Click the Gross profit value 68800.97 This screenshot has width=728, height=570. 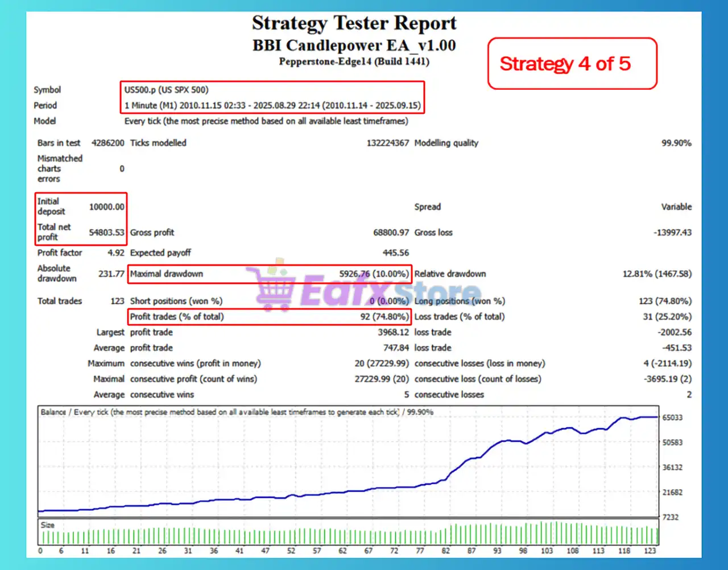[x=391, y=232]
